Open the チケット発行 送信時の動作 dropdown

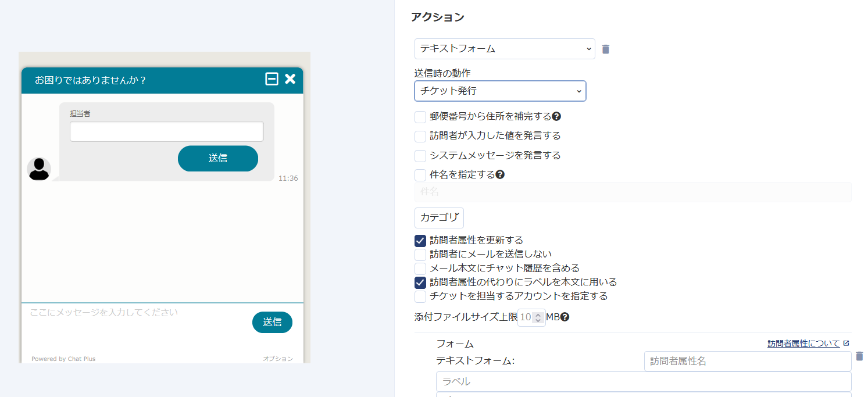[x=500, y=91]
